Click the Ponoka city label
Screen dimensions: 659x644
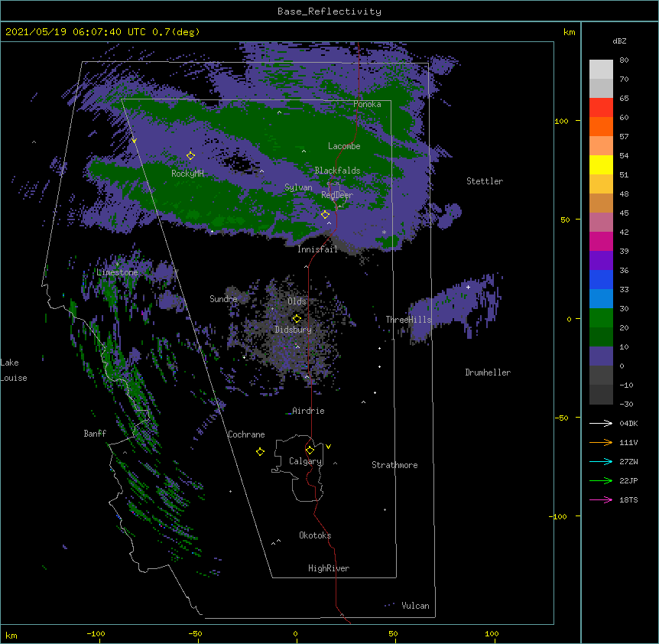(367, 104)
